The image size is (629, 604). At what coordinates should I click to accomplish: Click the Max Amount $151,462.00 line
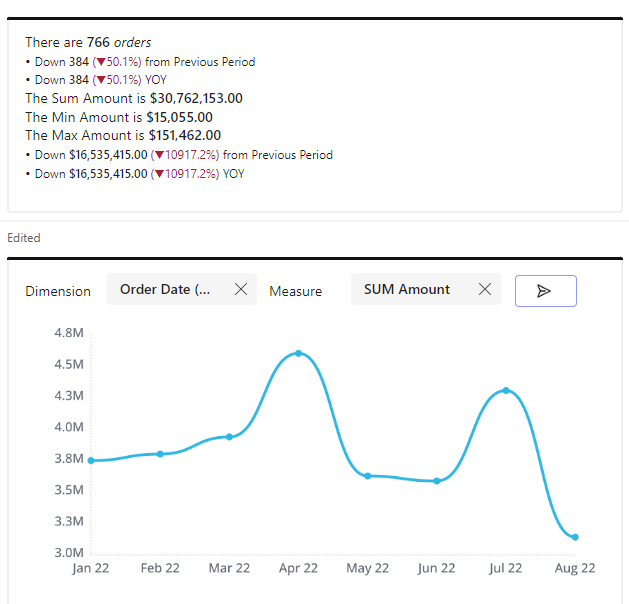coord(123,135)
